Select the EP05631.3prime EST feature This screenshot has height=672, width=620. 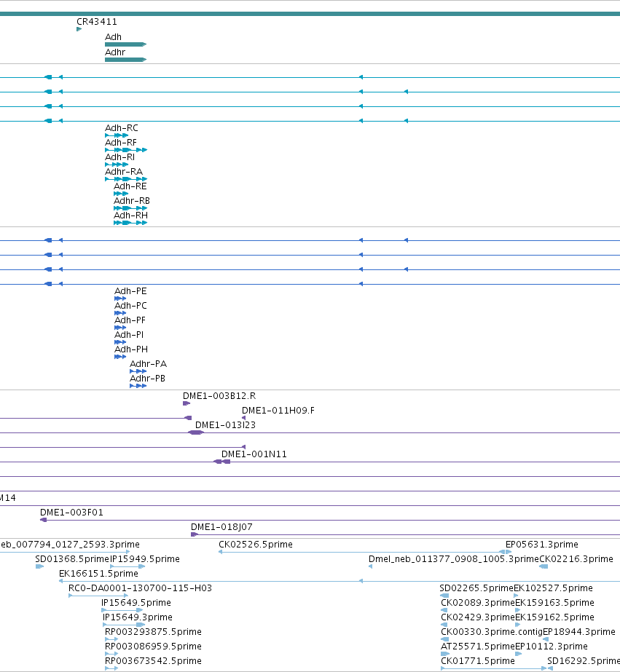(x=509, y=552)
